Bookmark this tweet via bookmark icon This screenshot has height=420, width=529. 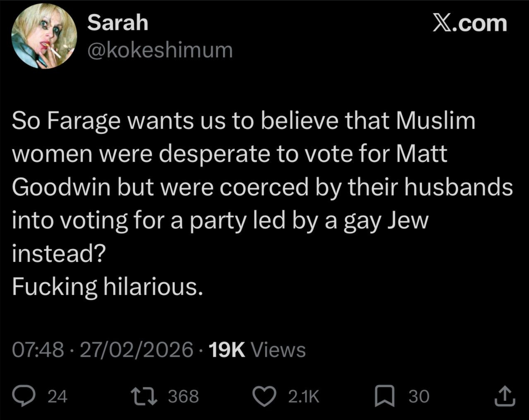coord(385,396)
